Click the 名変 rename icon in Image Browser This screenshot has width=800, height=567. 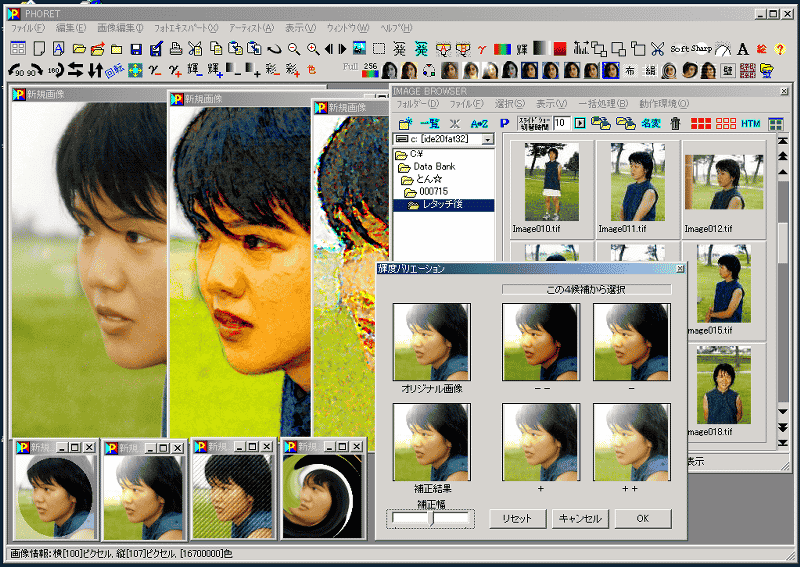[x=651, y=123]
